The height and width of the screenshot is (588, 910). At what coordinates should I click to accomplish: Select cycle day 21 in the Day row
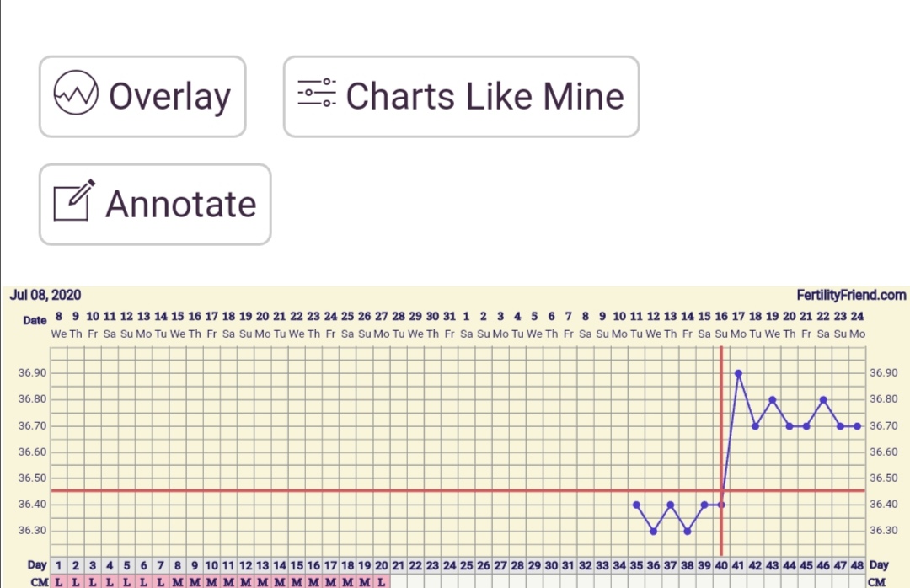coord(399,565)
